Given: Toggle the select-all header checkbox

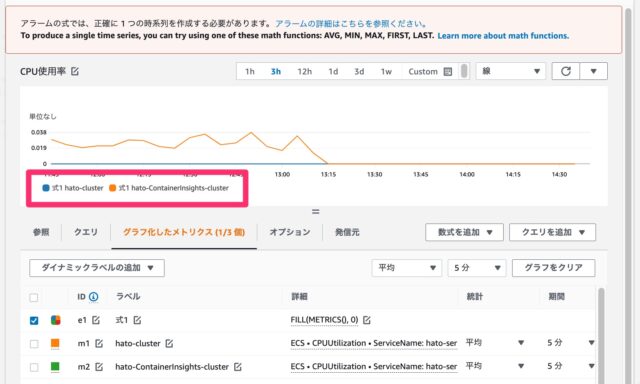Looking at the screenshot, I should [x=34, y=297].
